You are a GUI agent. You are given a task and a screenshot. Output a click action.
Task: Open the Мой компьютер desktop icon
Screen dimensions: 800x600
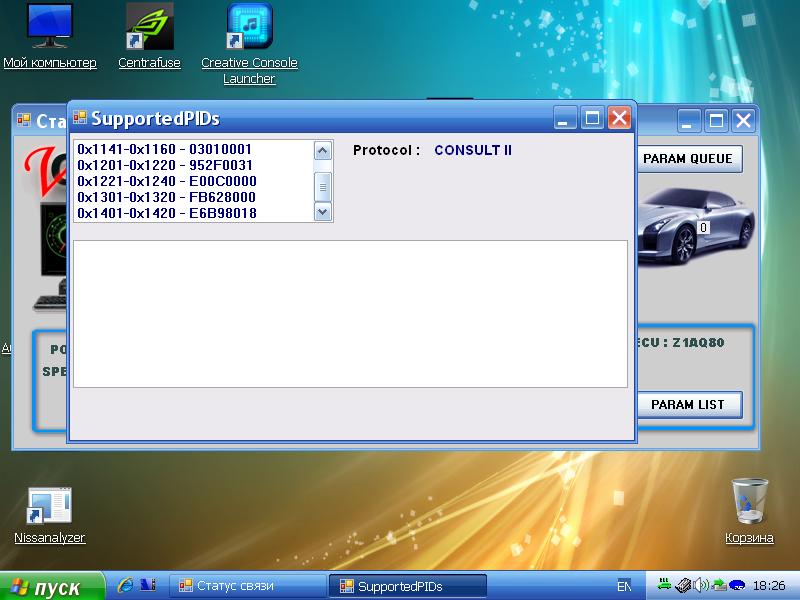[49, 27]
